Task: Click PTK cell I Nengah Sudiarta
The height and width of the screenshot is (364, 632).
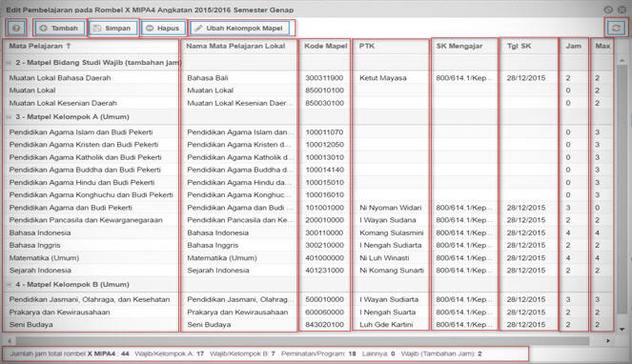Action: 390,246
